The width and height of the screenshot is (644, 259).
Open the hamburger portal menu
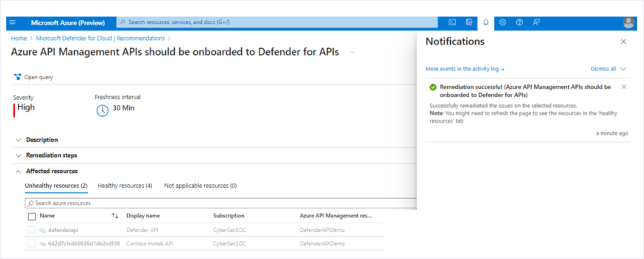13,22
